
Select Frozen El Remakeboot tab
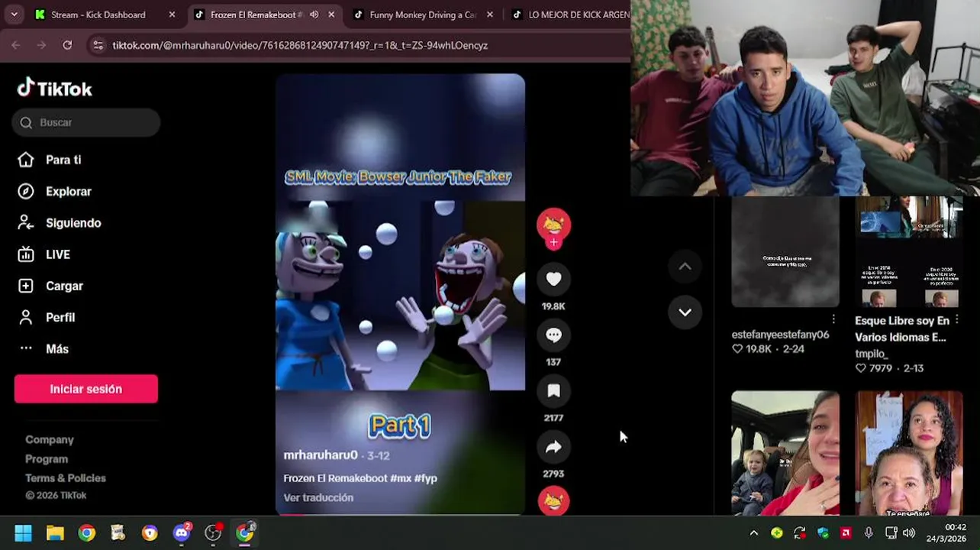point(256,15)
